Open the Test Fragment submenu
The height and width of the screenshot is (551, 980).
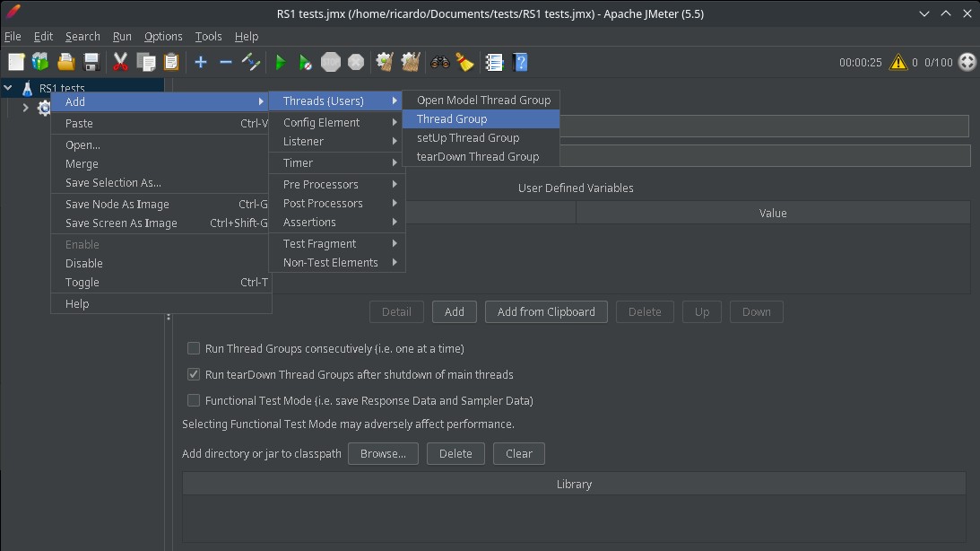pyautogui.click(x=337, y=243)
